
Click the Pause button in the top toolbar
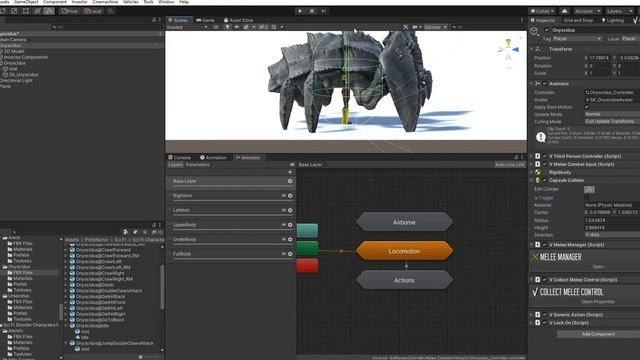point(312,11)
